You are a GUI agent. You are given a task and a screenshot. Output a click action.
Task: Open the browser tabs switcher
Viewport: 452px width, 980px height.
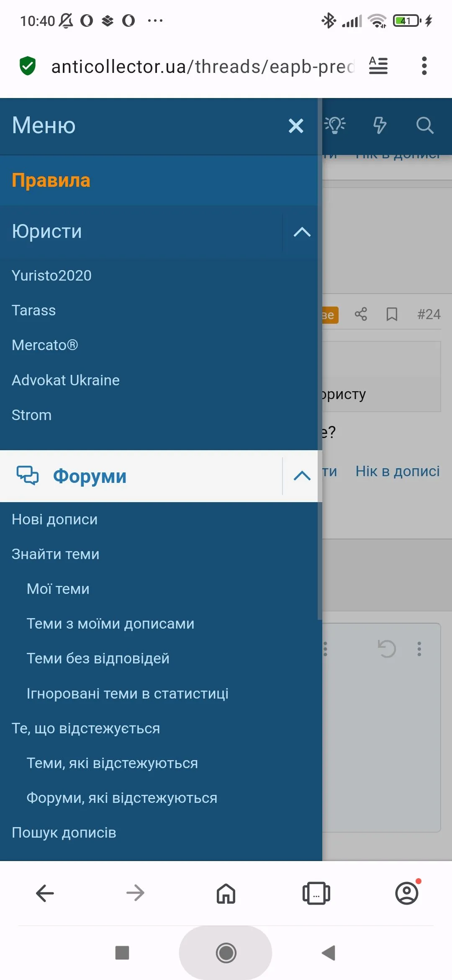316,893
